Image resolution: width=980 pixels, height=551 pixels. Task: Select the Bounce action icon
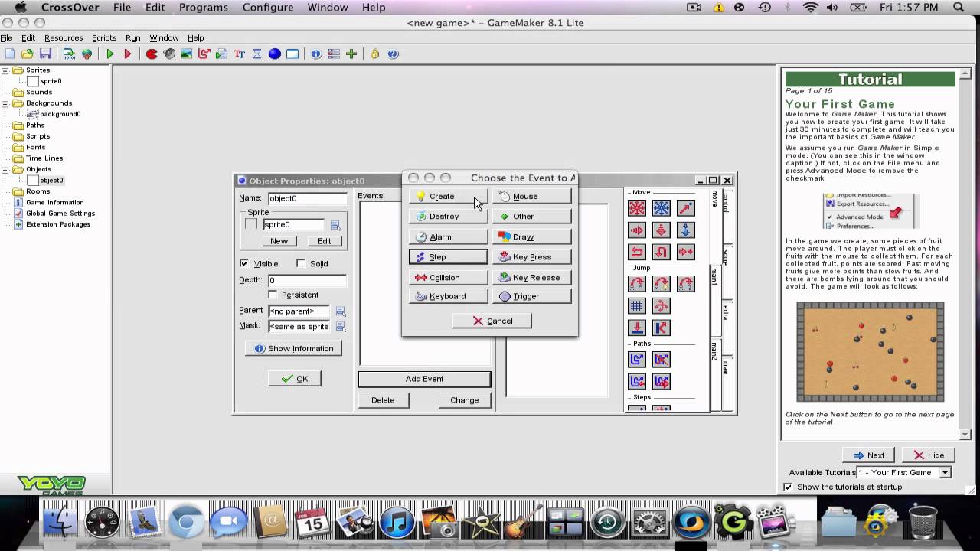pyautogui.click(x=661, y=328)
